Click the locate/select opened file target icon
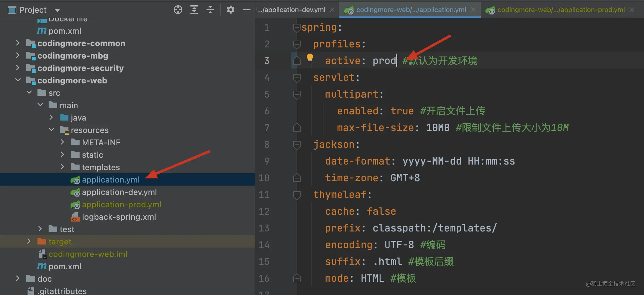The image size is (644, 295). pyautogui.click(x=178, y=10)
